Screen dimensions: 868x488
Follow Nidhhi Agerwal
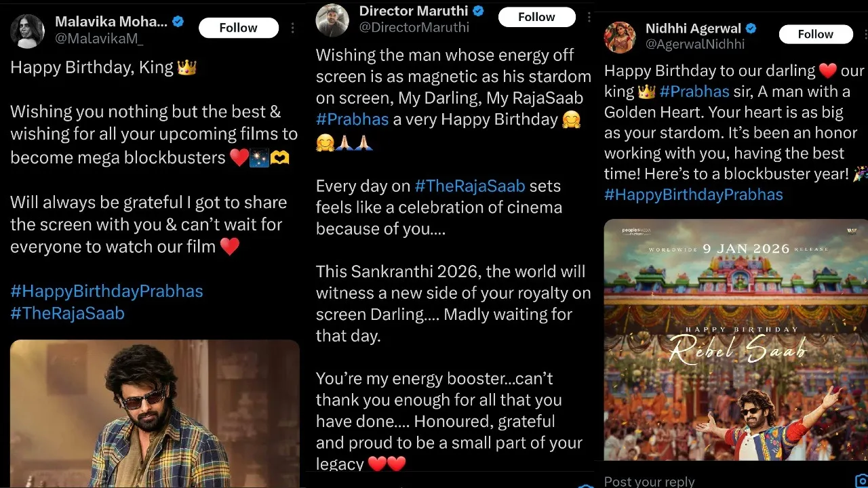tap(815, 34)
